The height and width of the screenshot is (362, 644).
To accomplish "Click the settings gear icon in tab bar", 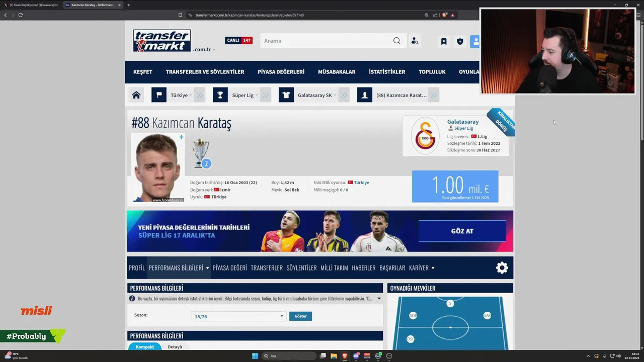I will [x=502, y=268].
